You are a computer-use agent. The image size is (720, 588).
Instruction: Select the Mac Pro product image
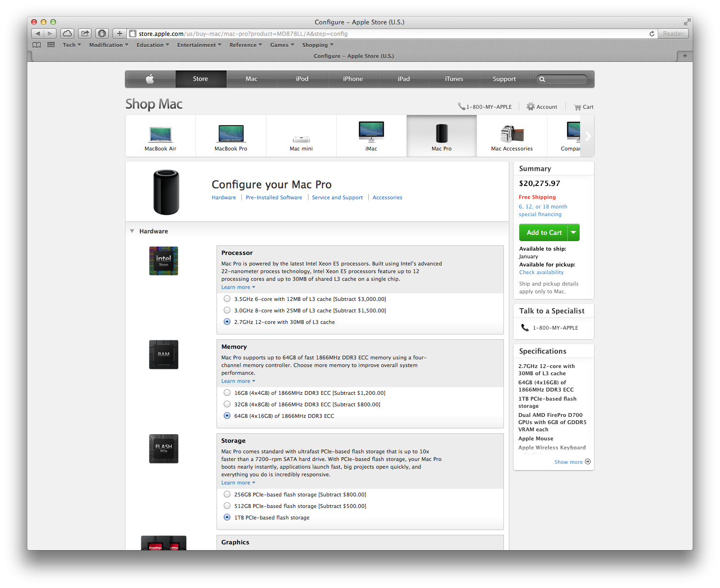(x=442, y=133)
